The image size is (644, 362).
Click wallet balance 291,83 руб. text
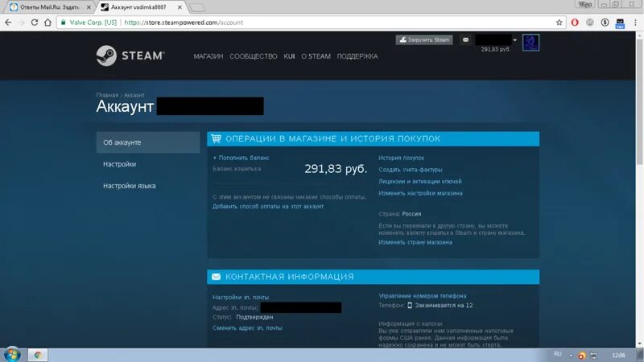336,169
